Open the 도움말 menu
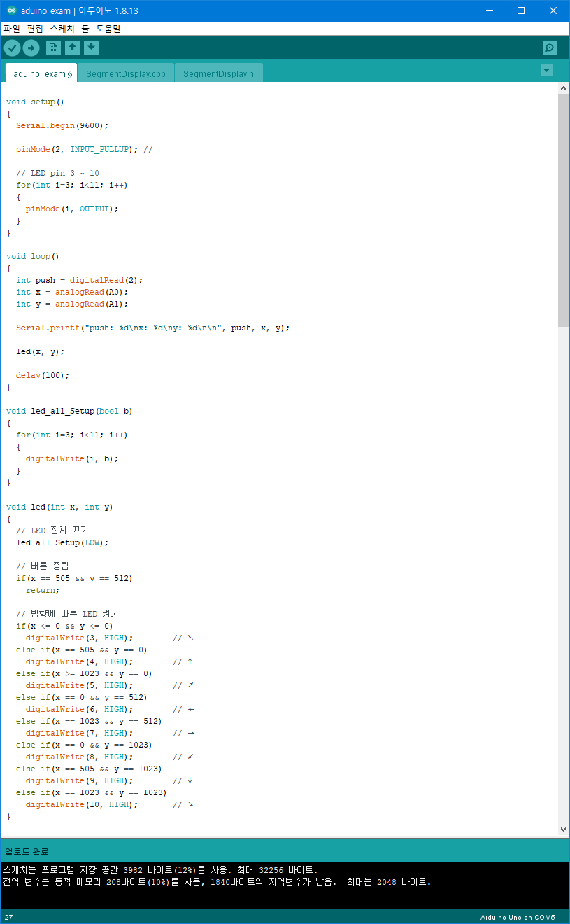The image size is (570, 924). (108, 29)
